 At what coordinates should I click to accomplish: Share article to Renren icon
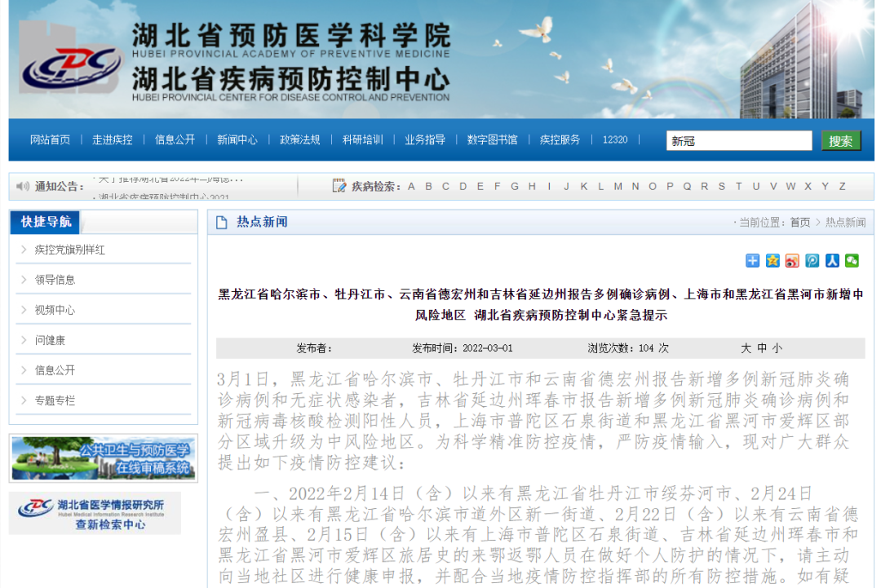point(832,261)
